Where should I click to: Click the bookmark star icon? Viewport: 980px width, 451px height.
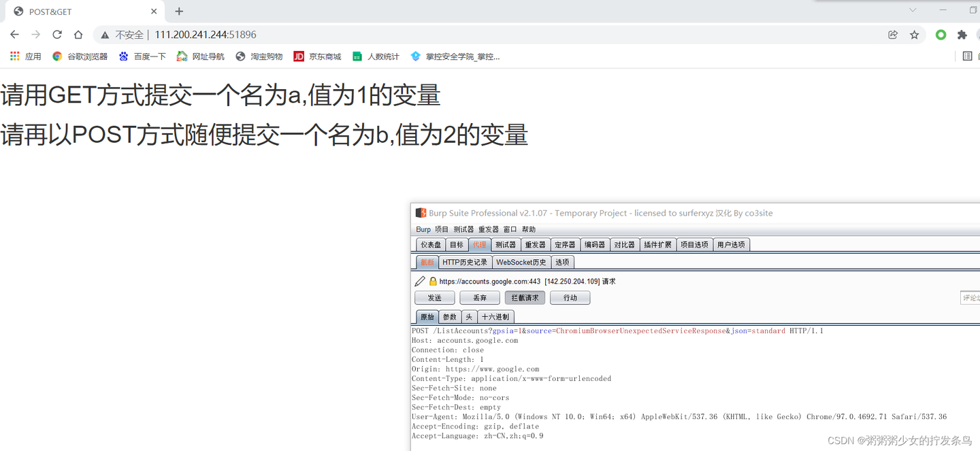[x=914, y=34]
